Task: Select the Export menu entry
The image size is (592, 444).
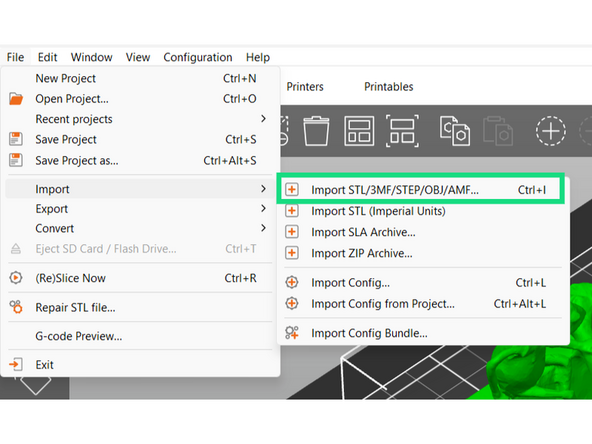Action: (140, 208)
